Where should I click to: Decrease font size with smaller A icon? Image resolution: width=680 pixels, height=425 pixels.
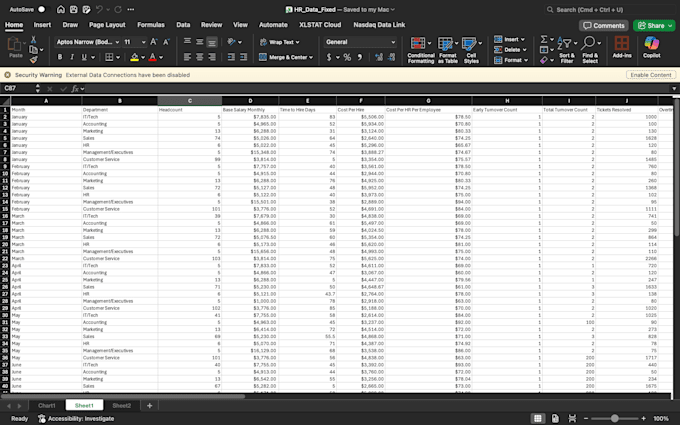tap(166, 42)
